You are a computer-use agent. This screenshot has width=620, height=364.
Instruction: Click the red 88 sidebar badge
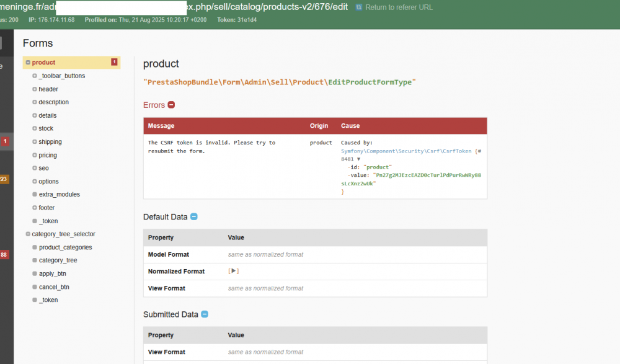click(4, 255)
